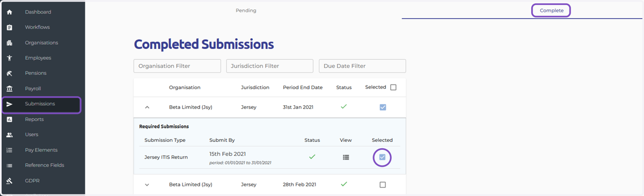Viewport: 644px width, 196px height.
Task: Click the Workflows clipboard icon
Action: point(9,27)
